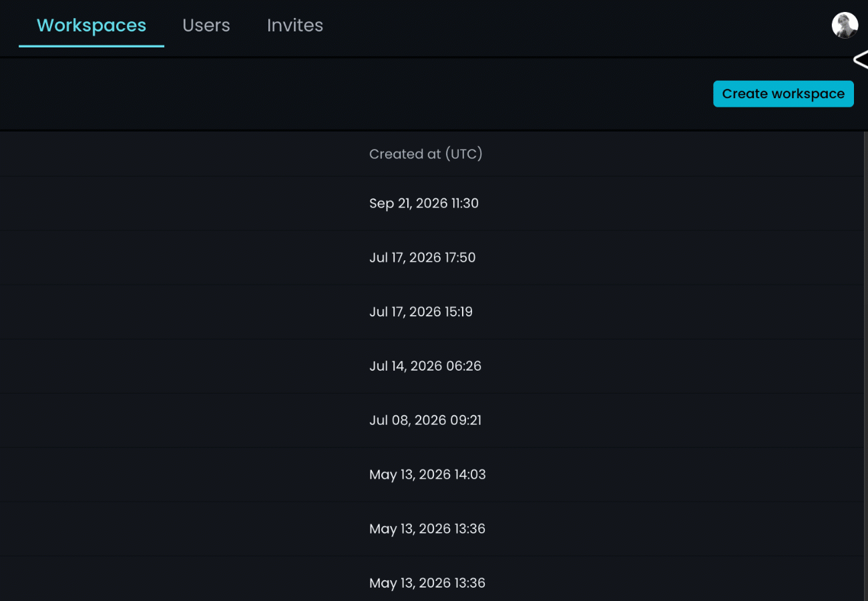The width and height of the screenshot is (868, 601).
Task: Click the blank name cell of the Jul 08 row
Action: pyautogui.click(x=180, y=420)
